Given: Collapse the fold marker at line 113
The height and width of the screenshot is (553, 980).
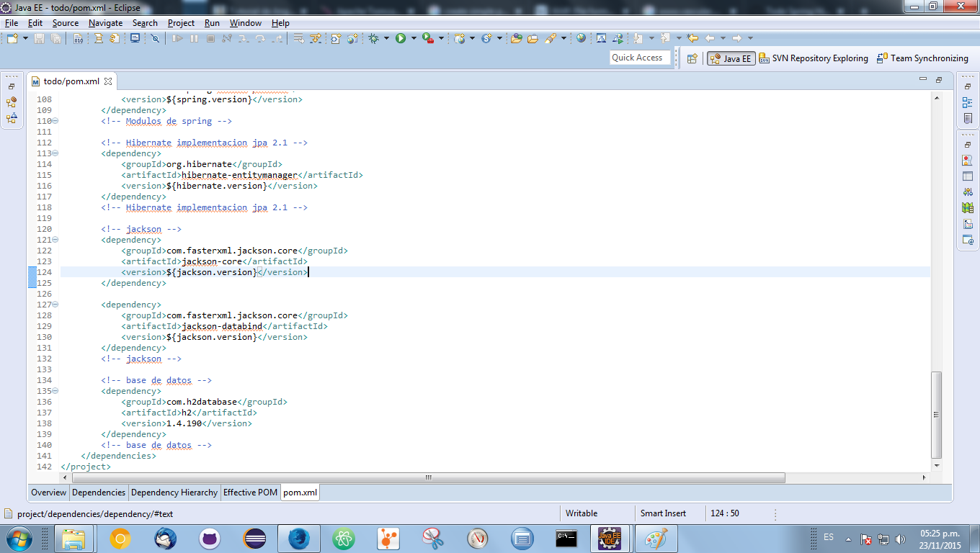Looking at the screenshot, I should tap(56, 153).
